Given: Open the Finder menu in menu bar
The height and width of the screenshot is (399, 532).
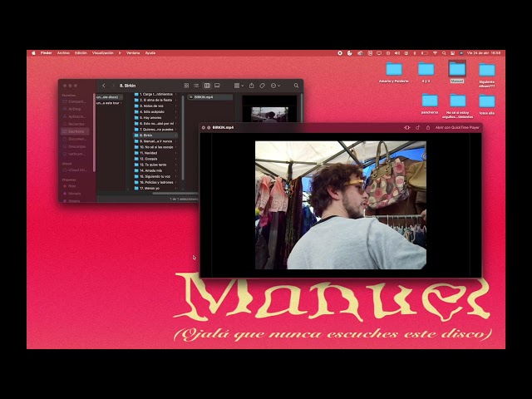Looking at the screenshot, I should pyautogui.click(x=47, y=53).
